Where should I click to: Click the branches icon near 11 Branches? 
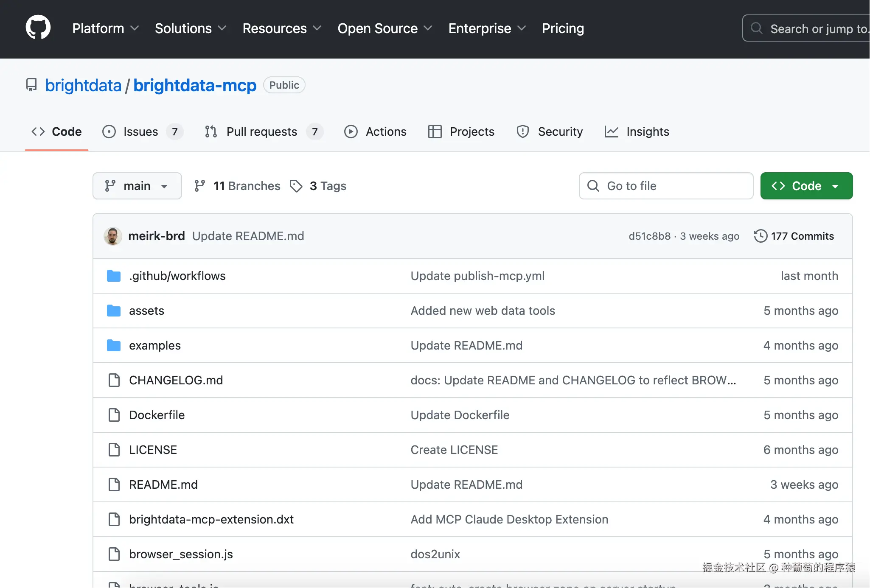(199, 186)
